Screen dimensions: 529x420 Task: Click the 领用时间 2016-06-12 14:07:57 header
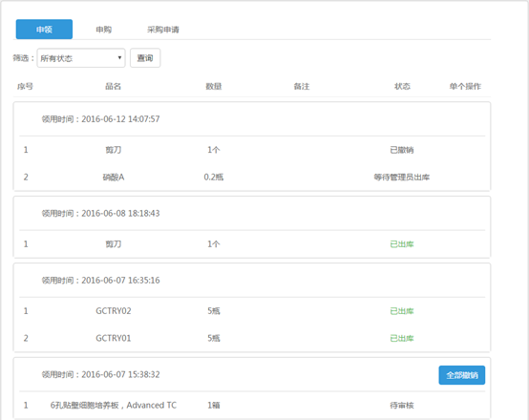click(x=100, y=119)
